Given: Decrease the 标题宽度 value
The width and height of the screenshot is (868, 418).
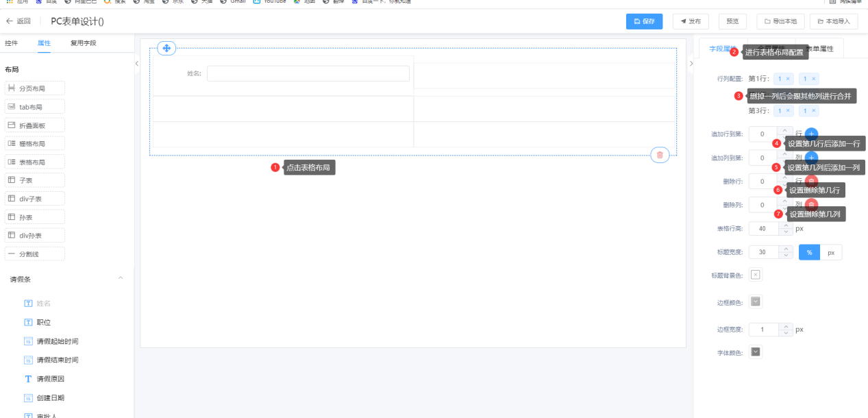Looking at the screenshot, I should pos(785,256).
